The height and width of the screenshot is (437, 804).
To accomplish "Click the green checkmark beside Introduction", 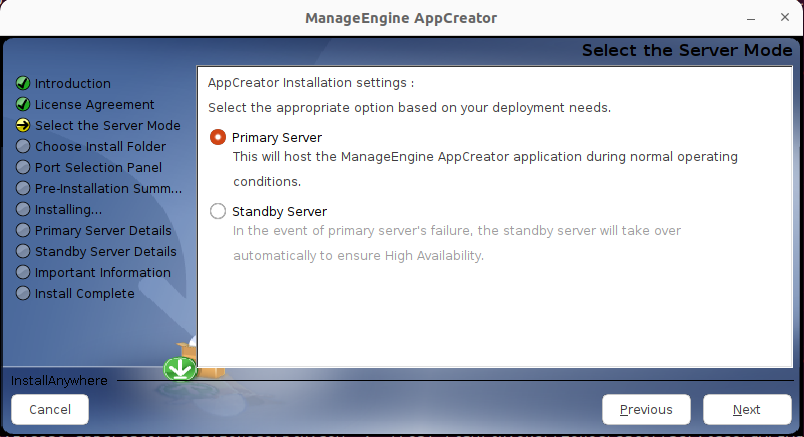I will click(x=23, y=83).
